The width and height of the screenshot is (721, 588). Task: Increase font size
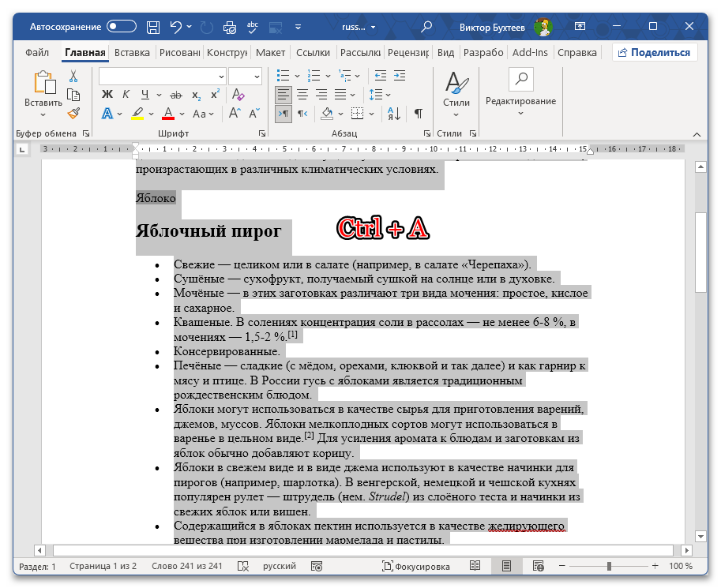coord(235,113)
